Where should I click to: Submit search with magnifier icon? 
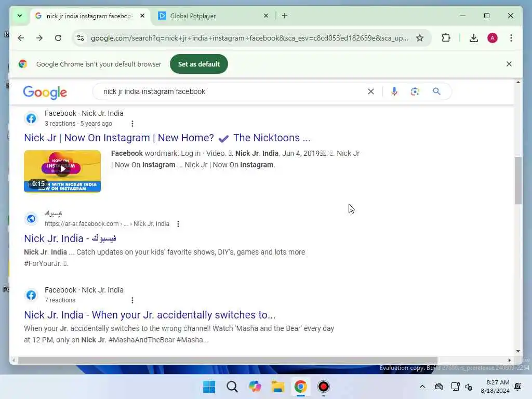click(436, 91)
